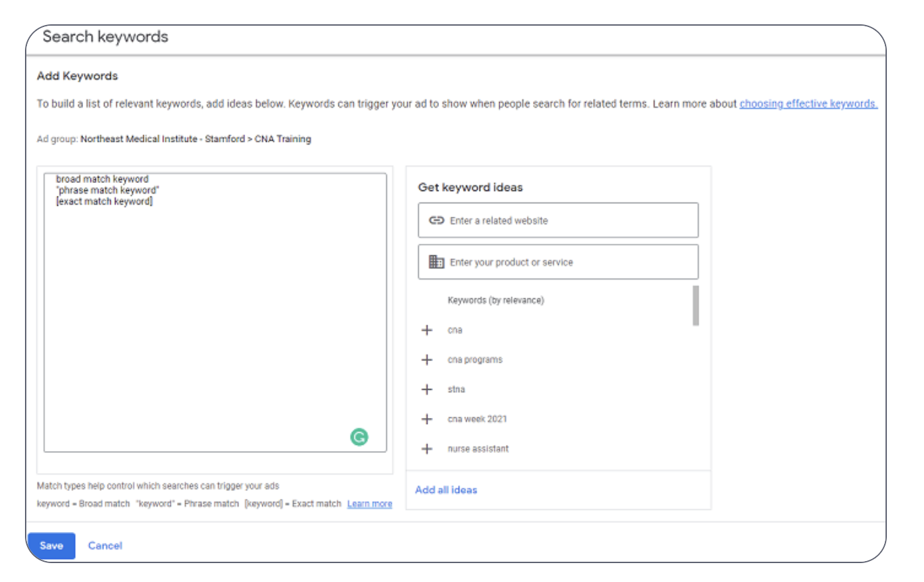Focus the 'Enter a related website' field
This screenshot has height=582, width=924.
coord(567,221)
